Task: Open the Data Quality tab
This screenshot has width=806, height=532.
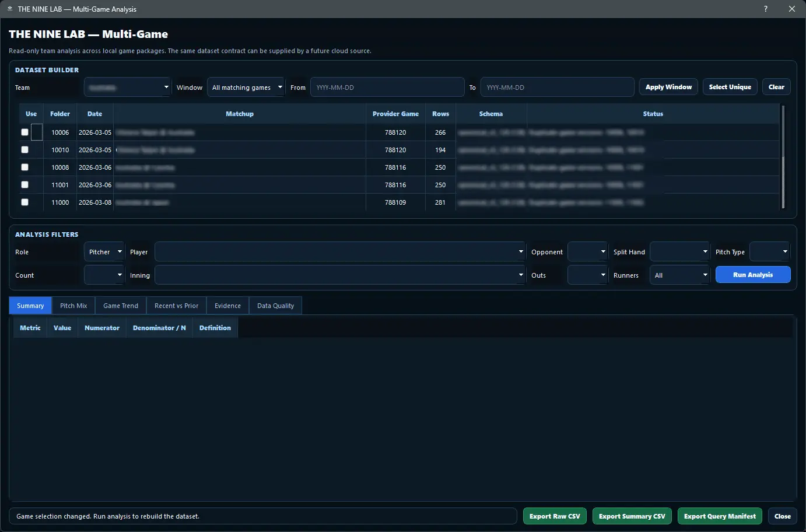Action: [x=275, y=306]
